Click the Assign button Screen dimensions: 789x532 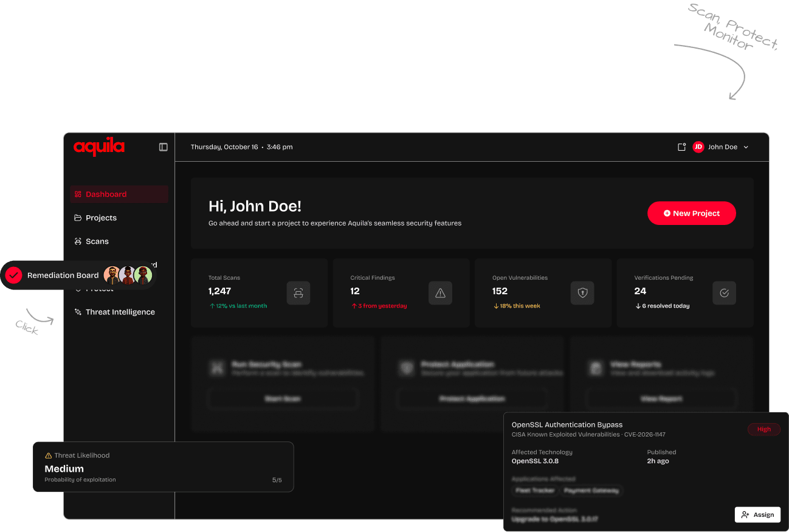click(x=757, y=514)
